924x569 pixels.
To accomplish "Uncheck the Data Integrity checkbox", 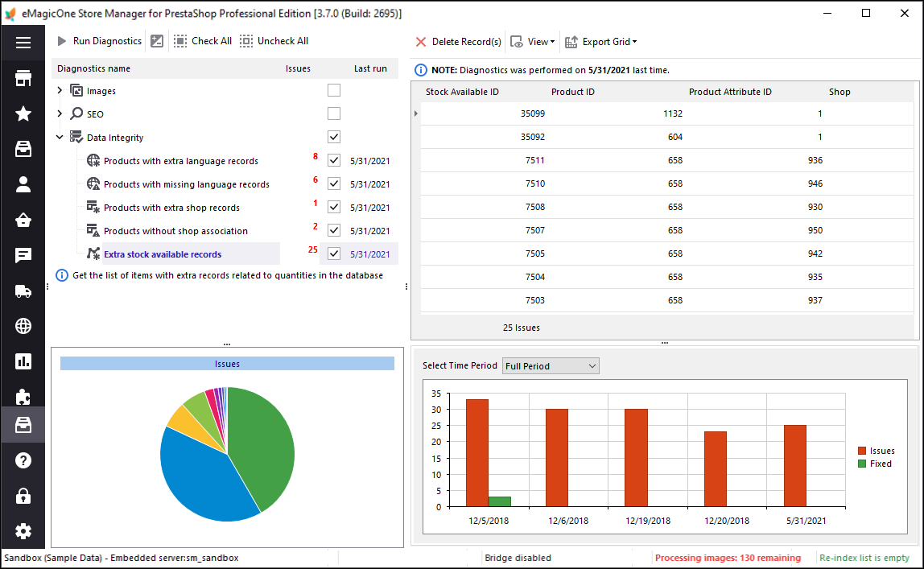I will tap(334, 137).
